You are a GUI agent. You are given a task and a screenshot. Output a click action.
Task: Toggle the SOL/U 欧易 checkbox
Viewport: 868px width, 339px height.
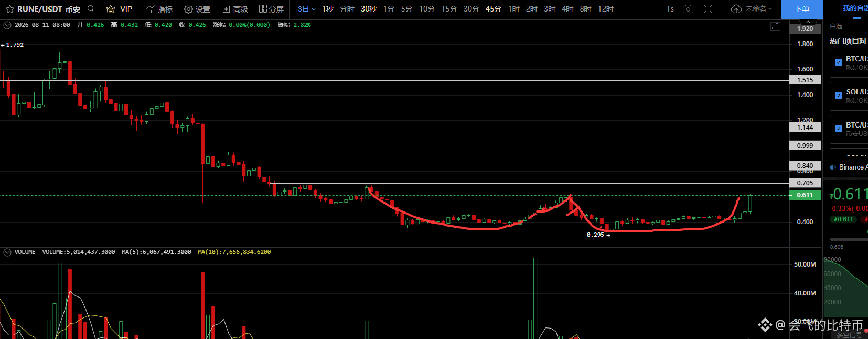click(x=839, y=96)
